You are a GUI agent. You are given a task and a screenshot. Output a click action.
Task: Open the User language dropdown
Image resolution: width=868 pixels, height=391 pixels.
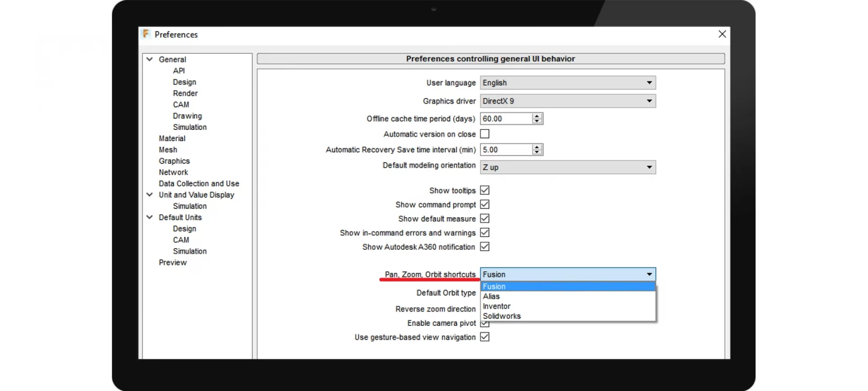click(x=568, y=83)
